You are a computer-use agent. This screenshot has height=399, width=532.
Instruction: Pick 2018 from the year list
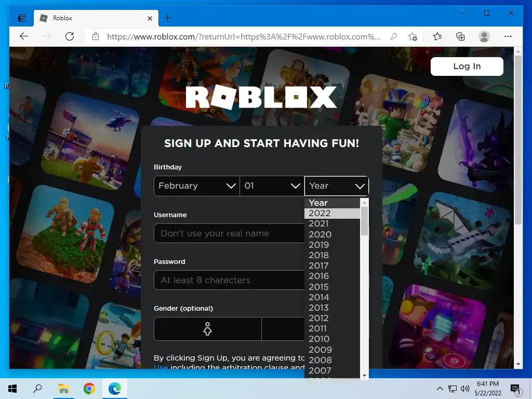coord(332,255)
